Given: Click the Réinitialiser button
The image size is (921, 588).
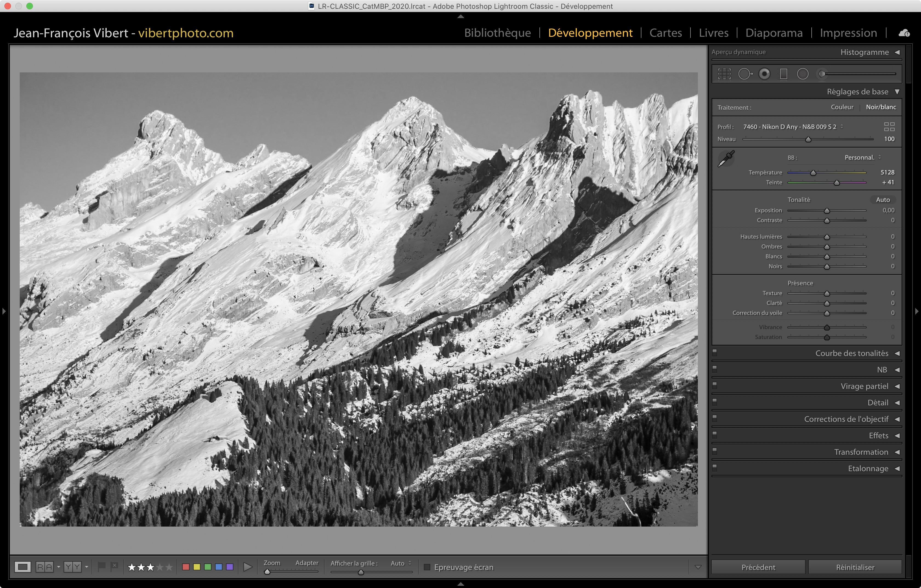Looking at the screenshot, I should [x=855, y=567].
